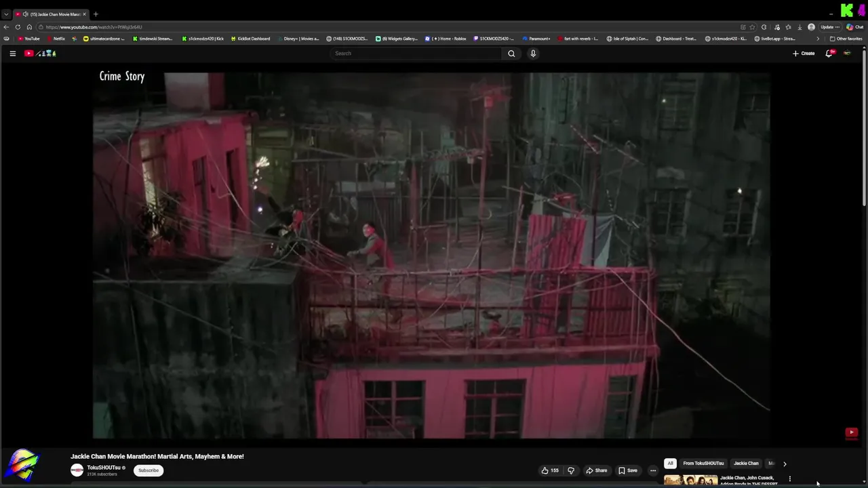Click the Create button

(x=804, y=54)
